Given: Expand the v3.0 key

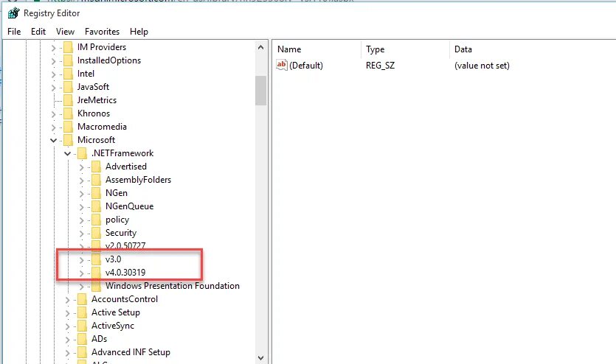Looking at the screenshot, I should click(x=82, y=260).
